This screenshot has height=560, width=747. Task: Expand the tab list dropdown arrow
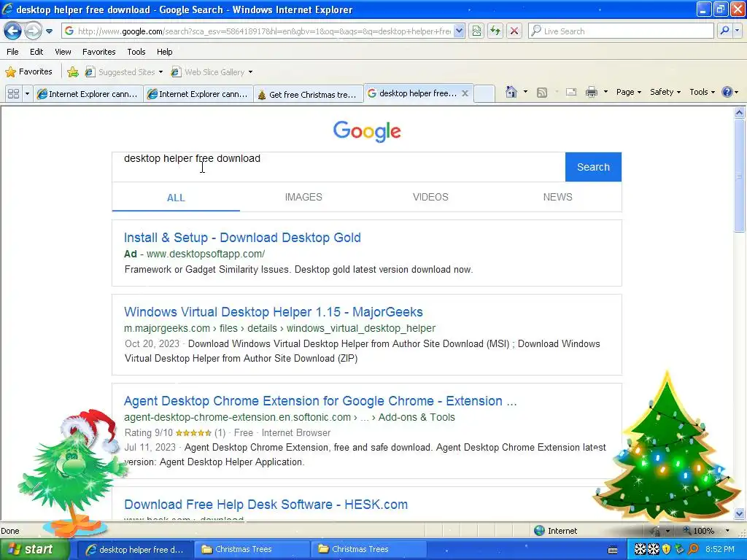pos(27,94)
